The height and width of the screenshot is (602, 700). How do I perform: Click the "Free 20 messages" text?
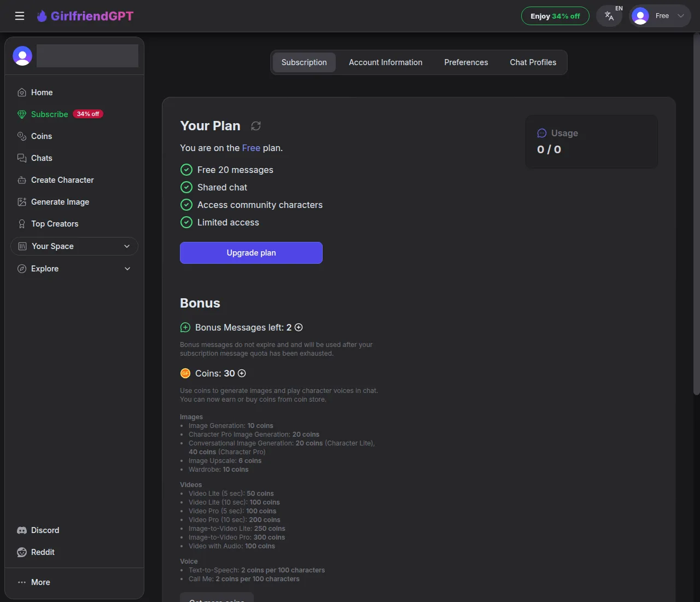tap(235, 170)
